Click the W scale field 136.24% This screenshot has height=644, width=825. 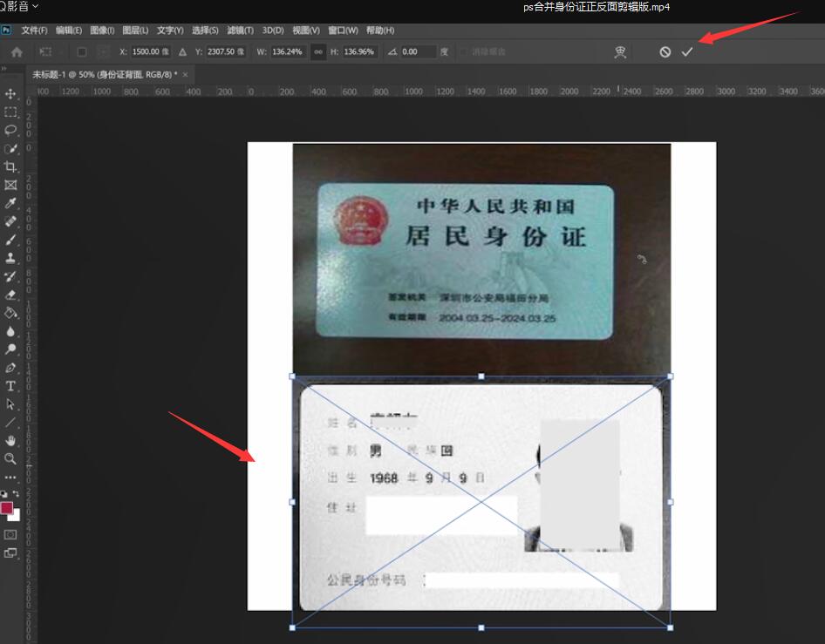(x=288, y=51)
